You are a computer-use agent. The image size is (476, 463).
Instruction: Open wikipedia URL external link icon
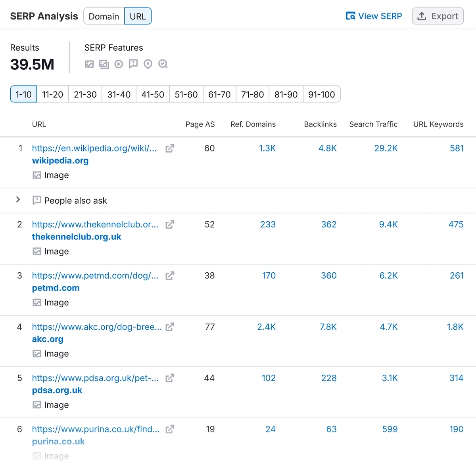click(x=170, y=148)
